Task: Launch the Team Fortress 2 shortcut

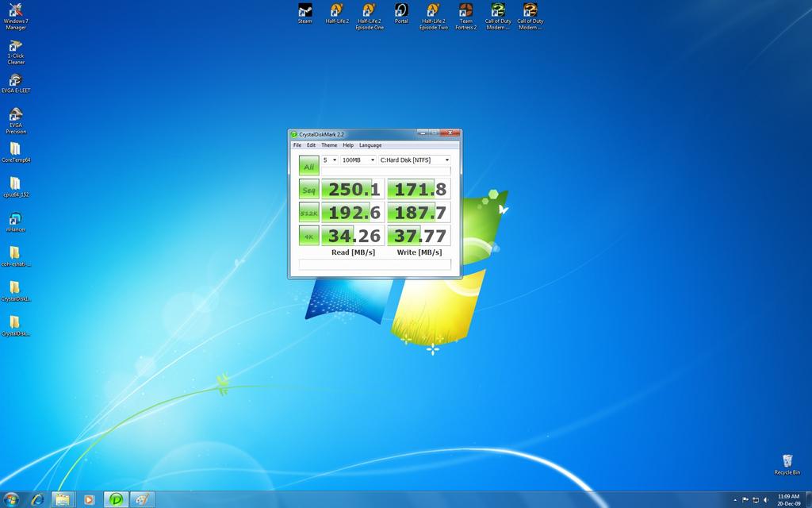Action: [x=465, y=17]
